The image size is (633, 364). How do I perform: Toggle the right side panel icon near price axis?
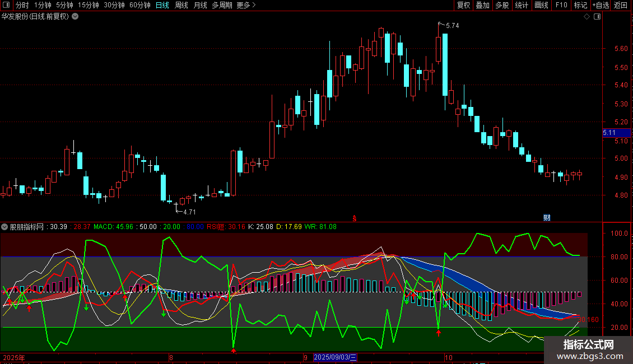[597, 17]
